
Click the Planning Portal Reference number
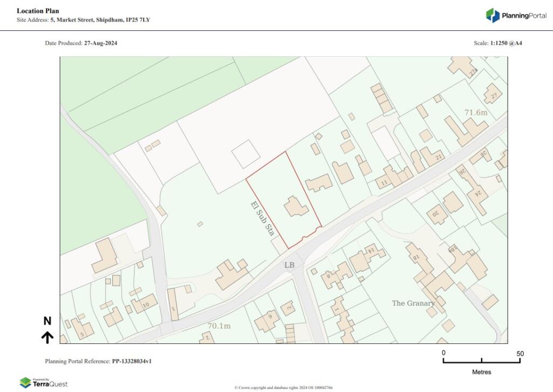click(x=132, y=361)
